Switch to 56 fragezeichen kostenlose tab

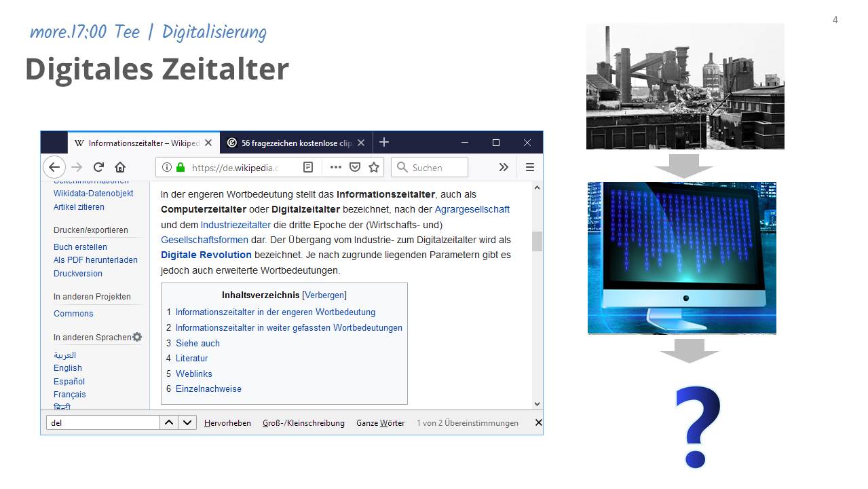(x=297, y=143)
